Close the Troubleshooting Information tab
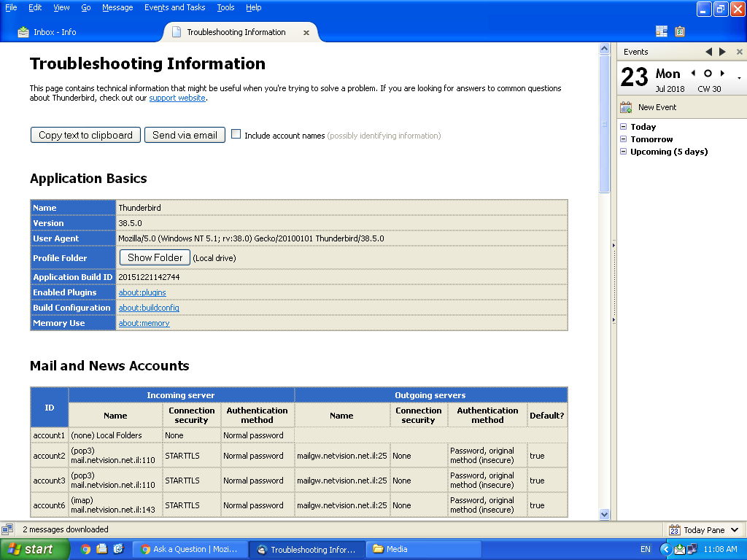The image size is (747, 560). pos(306,32)
